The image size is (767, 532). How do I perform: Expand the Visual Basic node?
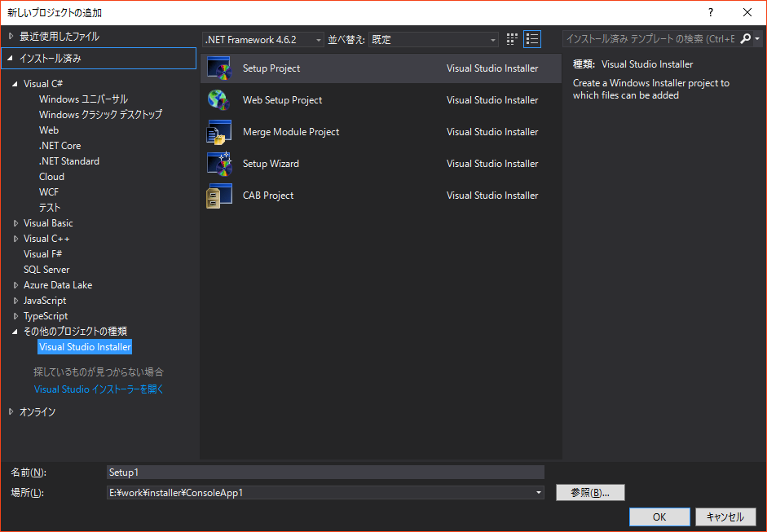[15, 222]
